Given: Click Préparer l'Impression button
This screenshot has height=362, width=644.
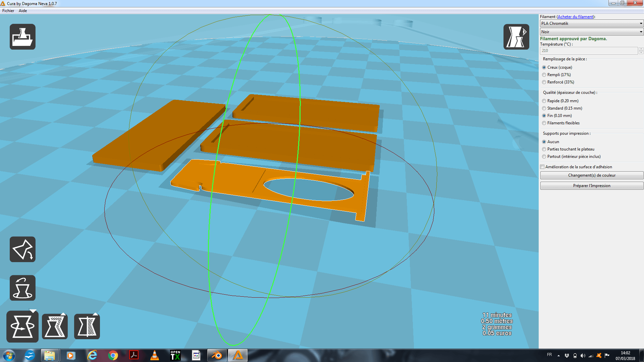Looking at the screenshot, I should (591, 186).
